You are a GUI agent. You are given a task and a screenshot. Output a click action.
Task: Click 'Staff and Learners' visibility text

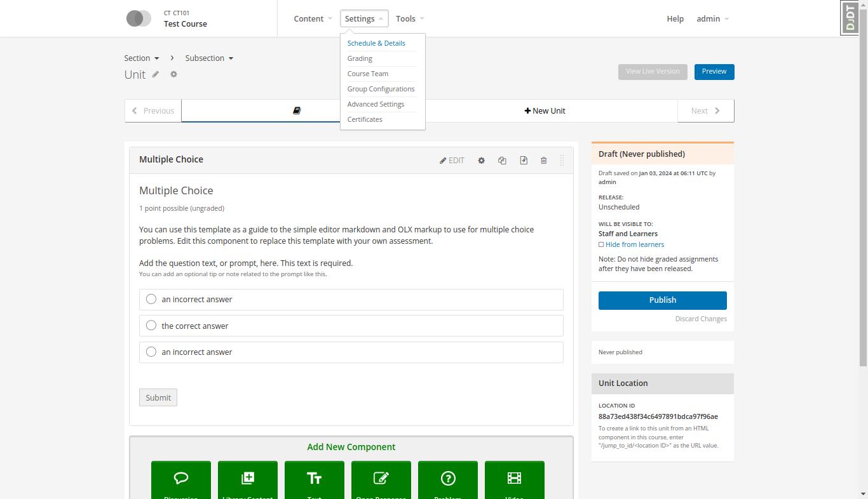[x=628, y=234]
